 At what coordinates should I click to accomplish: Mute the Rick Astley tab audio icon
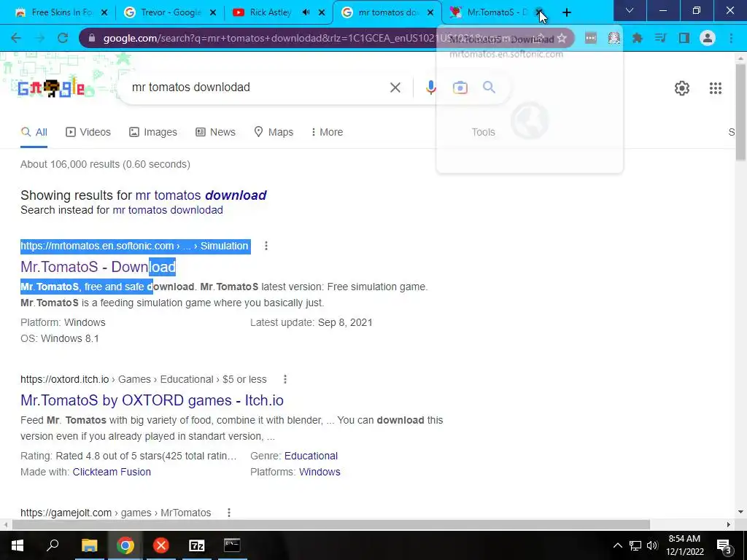[306, 12]
